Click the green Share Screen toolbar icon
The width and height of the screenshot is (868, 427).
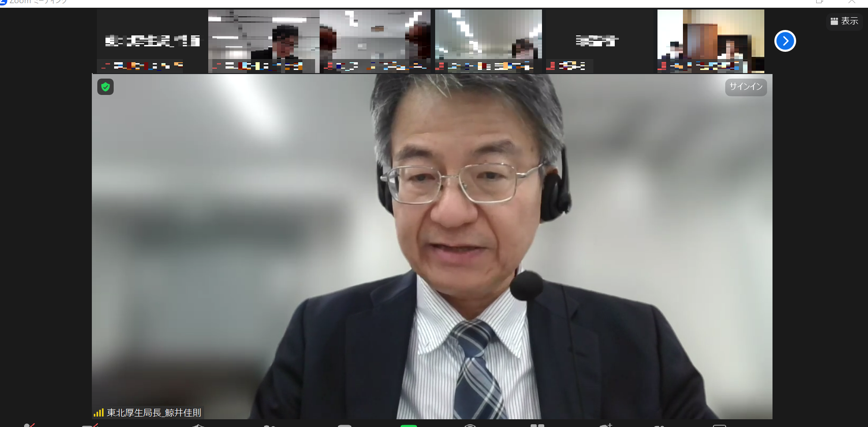(408, 425)
